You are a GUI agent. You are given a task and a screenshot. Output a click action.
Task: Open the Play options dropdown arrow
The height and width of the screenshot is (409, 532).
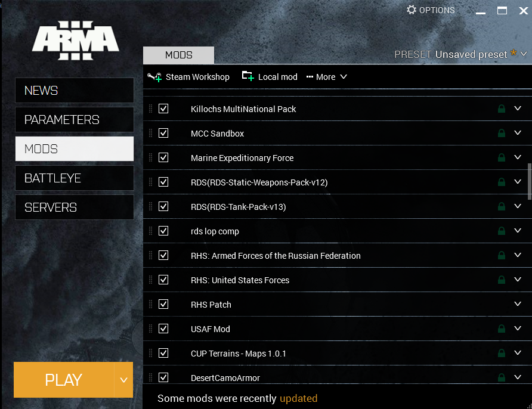123,380
